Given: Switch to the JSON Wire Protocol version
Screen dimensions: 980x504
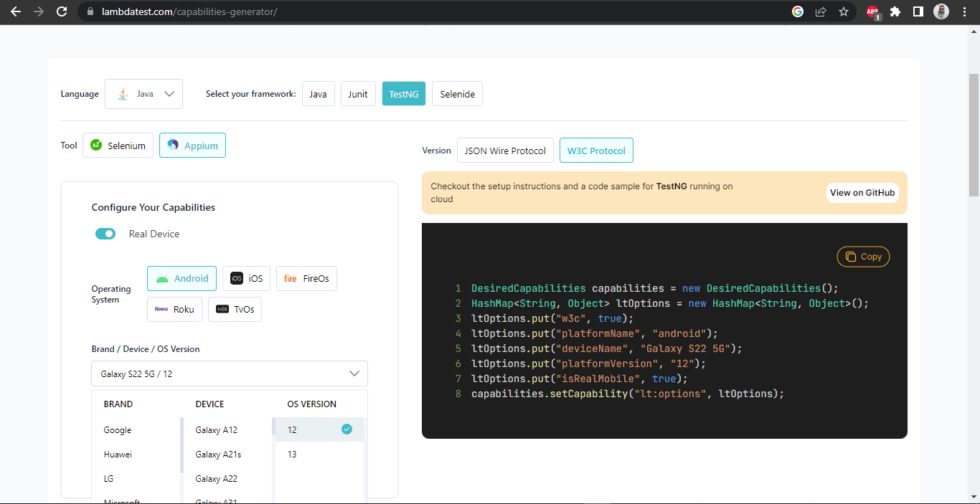Looking at the screenshot, I should pyautogui.click(x=505, y=150).
